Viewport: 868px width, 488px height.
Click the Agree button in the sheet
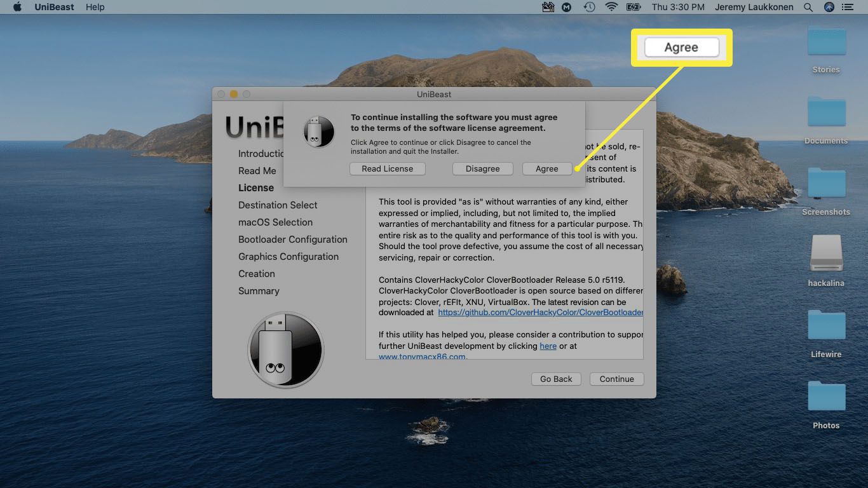point(546,168)
